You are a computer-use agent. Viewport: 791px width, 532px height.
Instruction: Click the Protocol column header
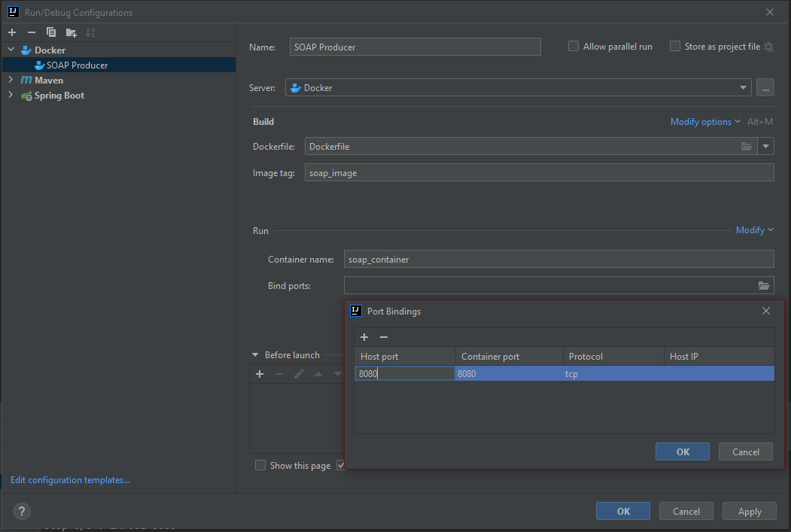pyautogui.click(x=613, y=356)
